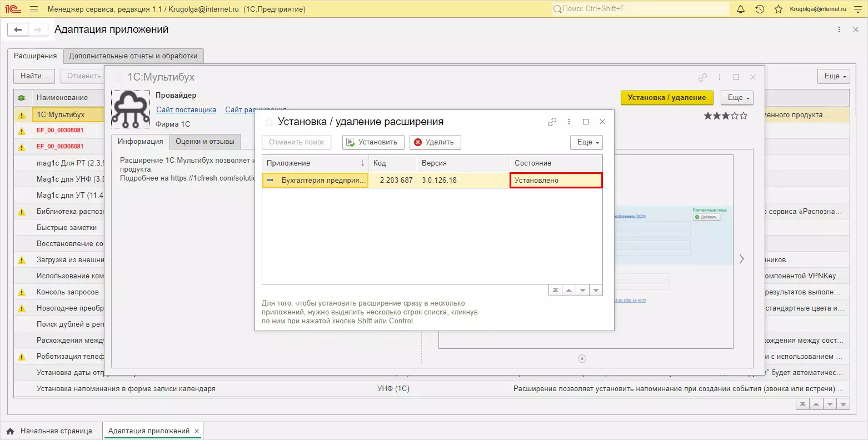Switch to the Расширения tab
This screenshot has height=440, width=868.
tap(36, 56)
